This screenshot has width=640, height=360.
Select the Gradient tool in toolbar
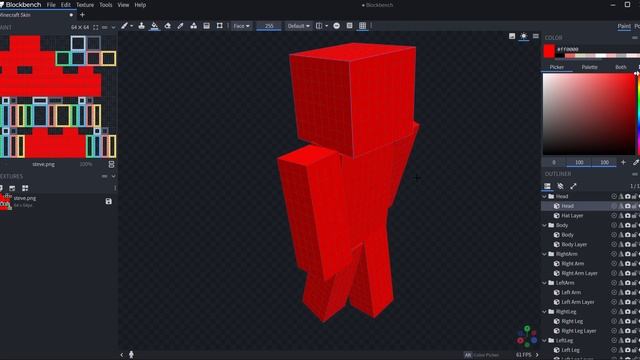[207, 26]
